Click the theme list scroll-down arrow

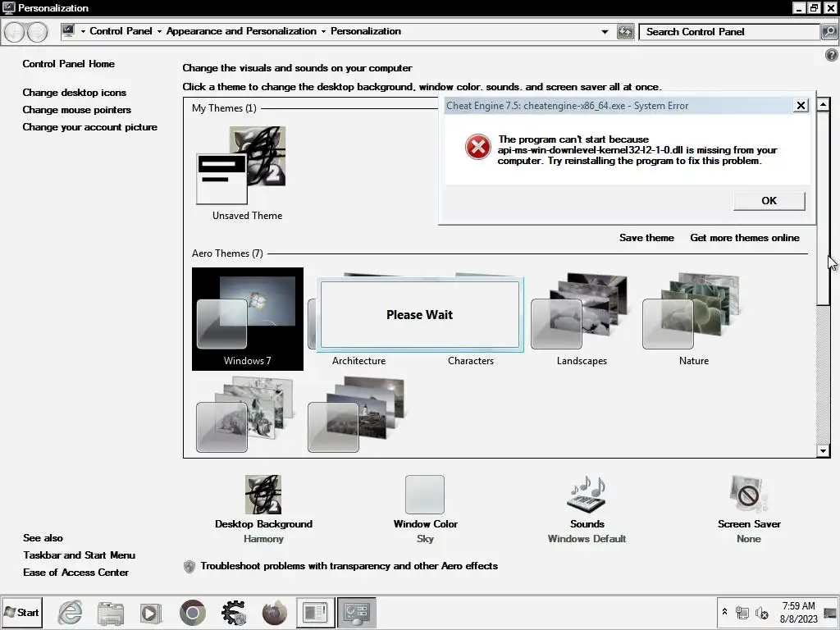tap(823, 450)
